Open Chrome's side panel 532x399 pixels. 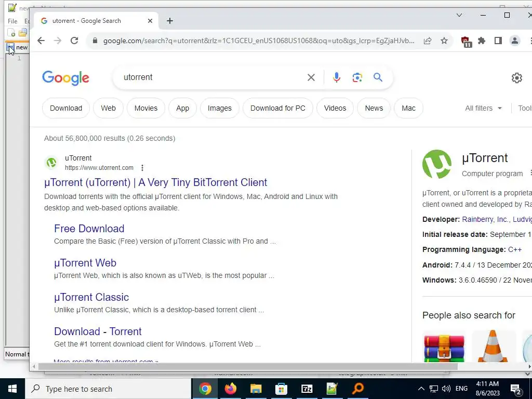point(498,41)
